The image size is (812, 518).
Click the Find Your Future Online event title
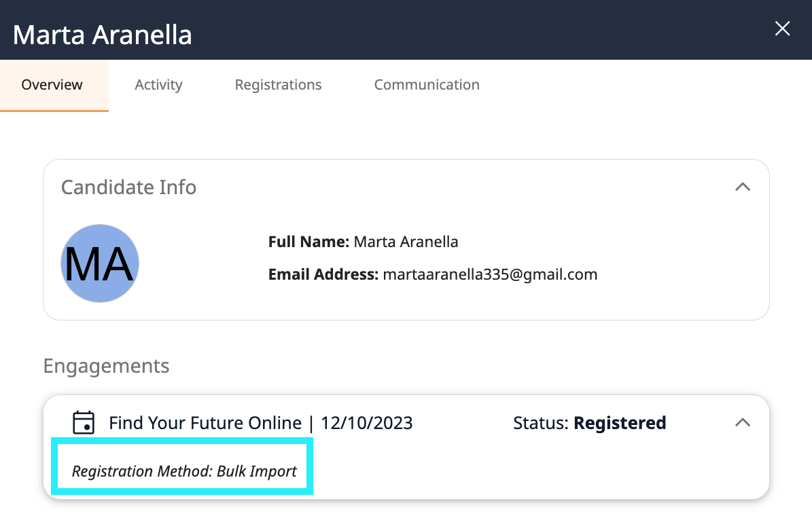205,423
